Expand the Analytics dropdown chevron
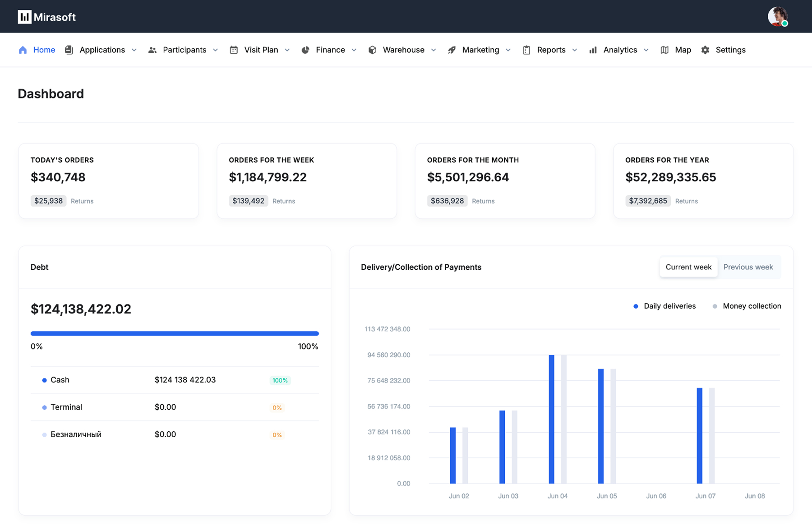 [646, 50]
